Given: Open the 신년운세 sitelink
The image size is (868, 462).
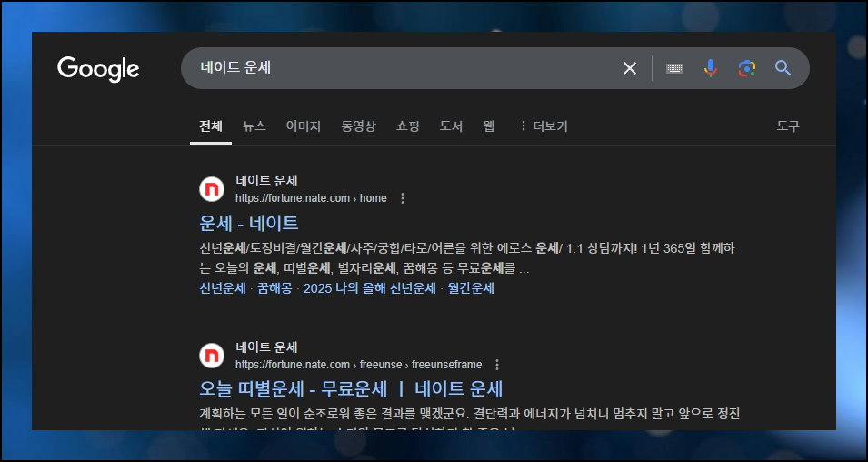Looking at the screenshot, I should (x=223, y=288).
